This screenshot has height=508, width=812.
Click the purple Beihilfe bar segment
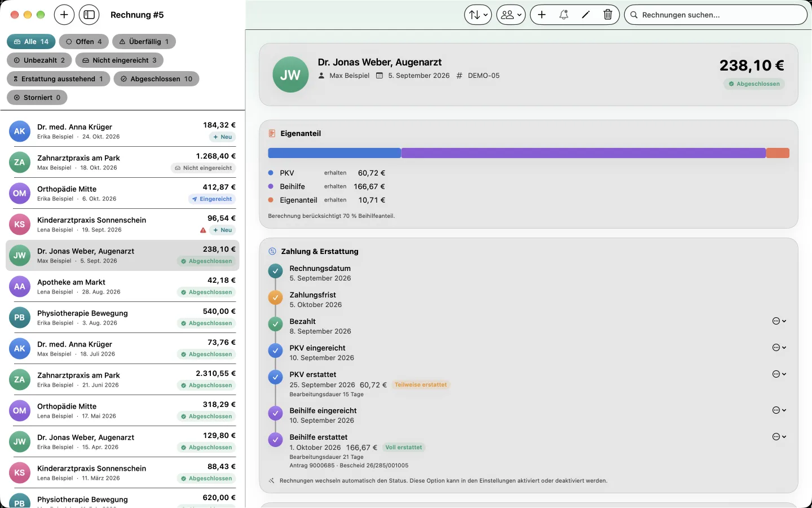[584, 153]
